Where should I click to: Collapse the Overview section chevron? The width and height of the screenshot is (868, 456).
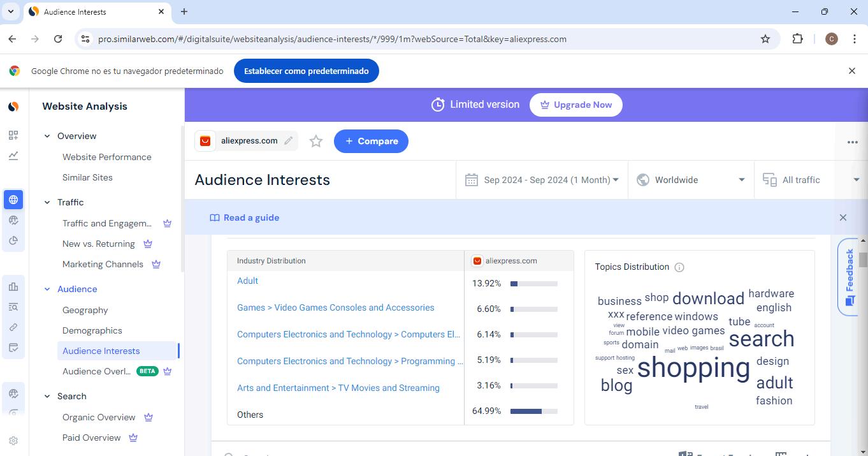tap(47, 136)
